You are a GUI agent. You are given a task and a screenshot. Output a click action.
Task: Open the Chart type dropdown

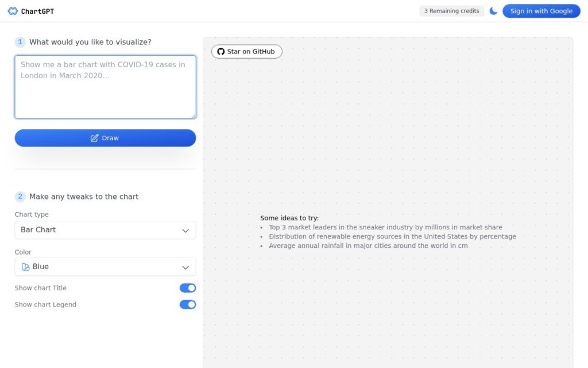pos(106,230)
